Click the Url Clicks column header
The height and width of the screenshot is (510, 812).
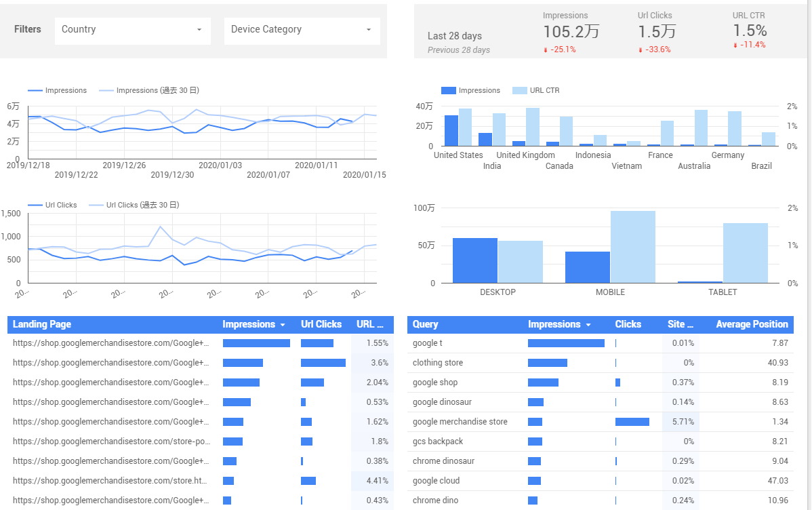[321, 324]
